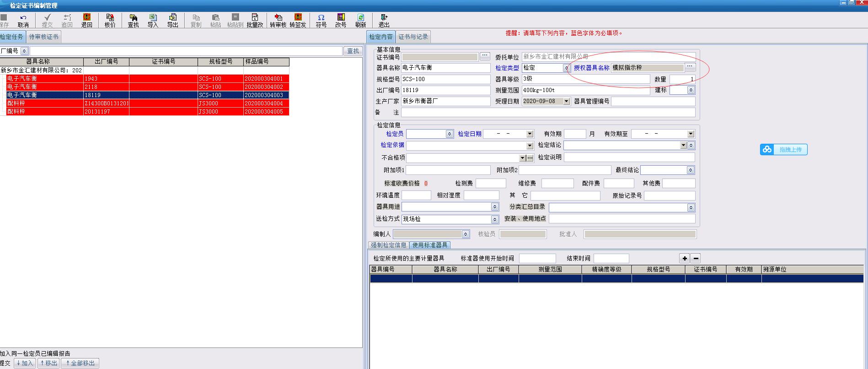Click the 刷新 refresh icon
The height and width of the screenshot is (369, 868).
pos(360,21)
